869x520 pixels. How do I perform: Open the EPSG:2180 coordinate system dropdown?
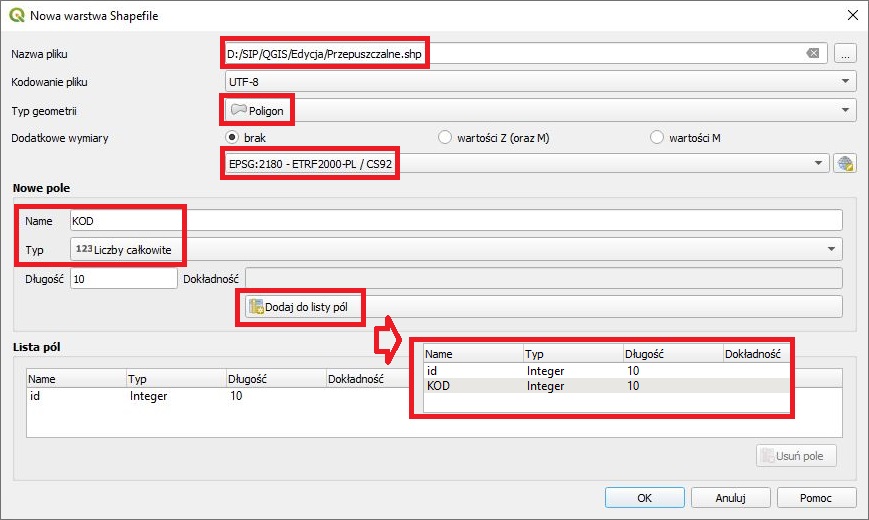[525, 163]
